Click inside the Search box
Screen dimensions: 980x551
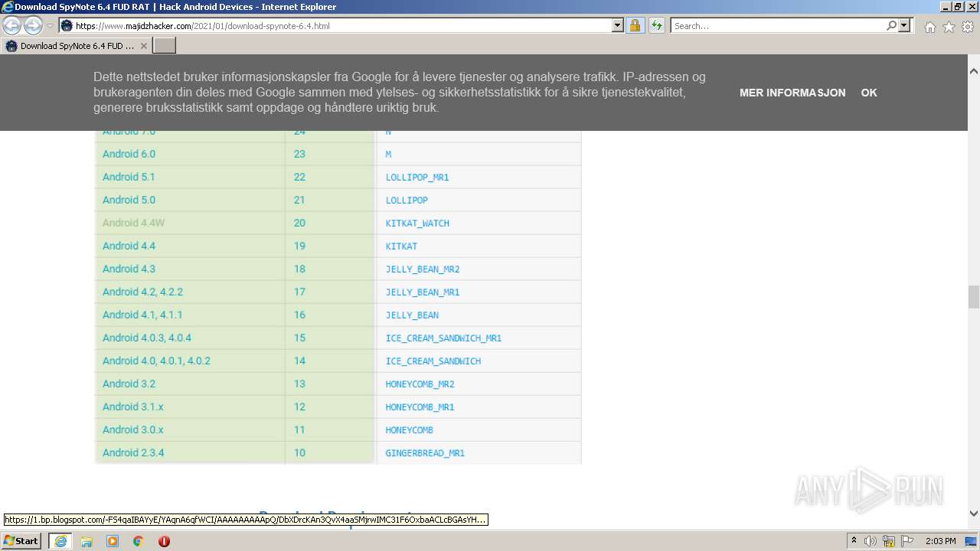778,25
